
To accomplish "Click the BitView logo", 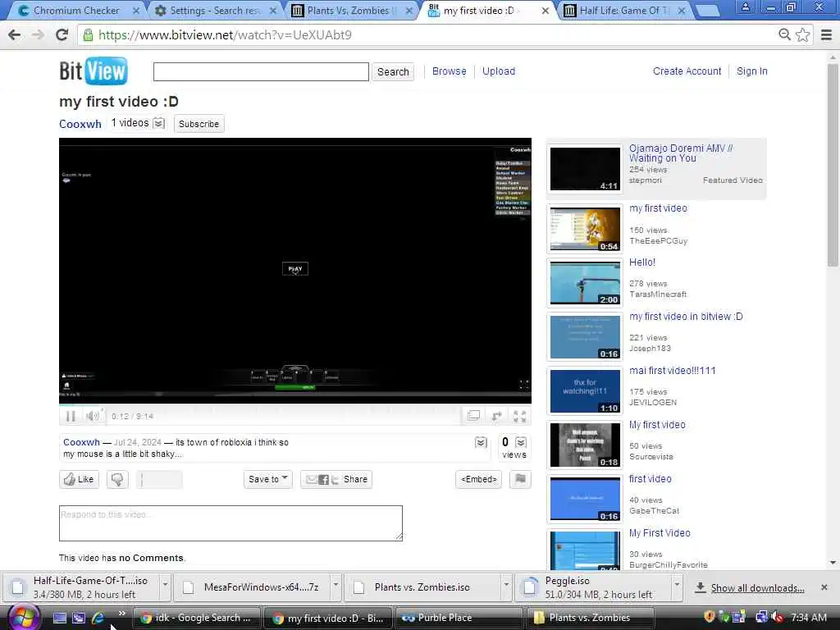I will [x=94, y=71].
